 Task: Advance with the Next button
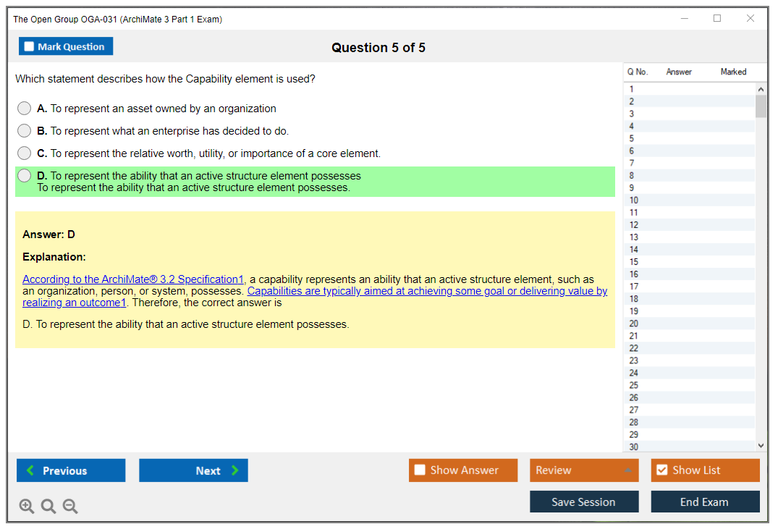tap(193, 470)
